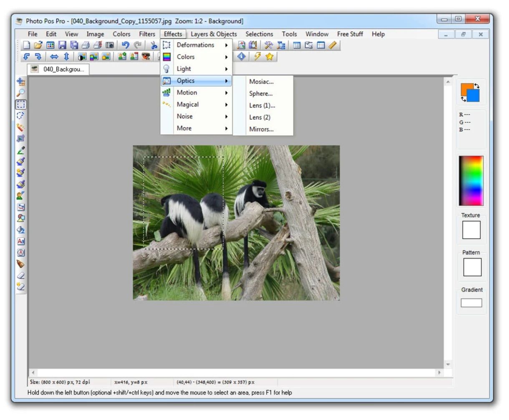
Task: Select the Magic Wand tool
Action: pyautogui.click(x=20, y=127)
